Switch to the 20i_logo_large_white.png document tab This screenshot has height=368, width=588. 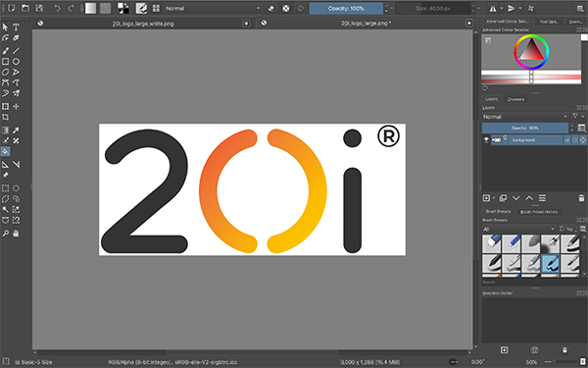[x=142, y=24]
